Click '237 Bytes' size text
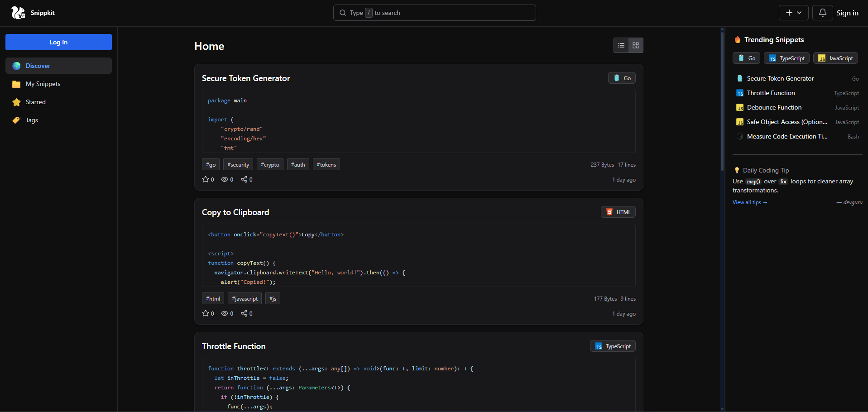Image resolution: width=868 pixels, height=412 pixels. (602, 165)
